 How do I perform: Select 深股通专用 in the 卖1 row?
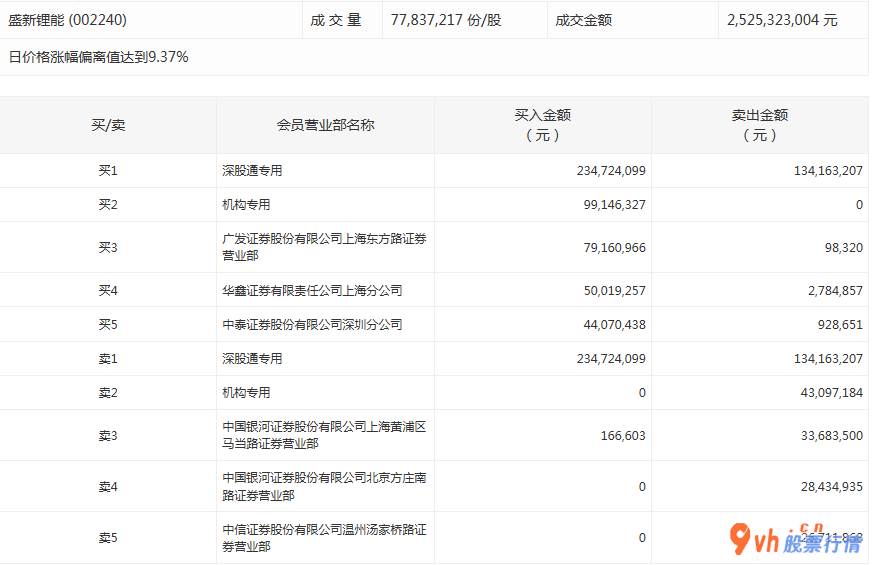[x=252, y=359]
